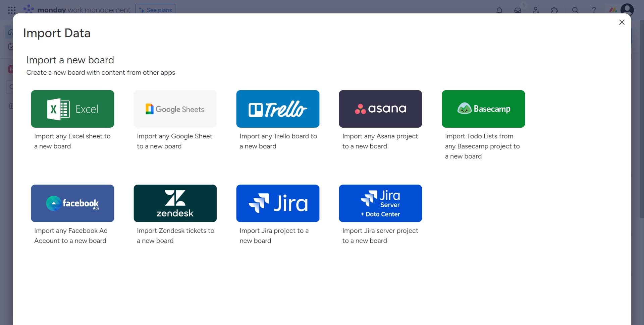Image resolution: width=644 pixels, height=325 pixels.
Task: Choose the Trello import option
Action: 278,109
